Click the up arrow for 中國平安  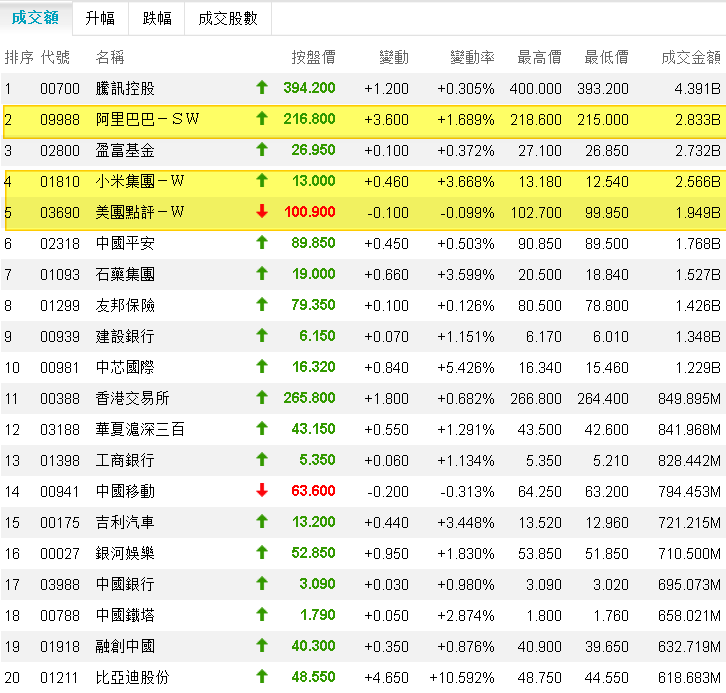pyautogui.click(x=262, y=242)
